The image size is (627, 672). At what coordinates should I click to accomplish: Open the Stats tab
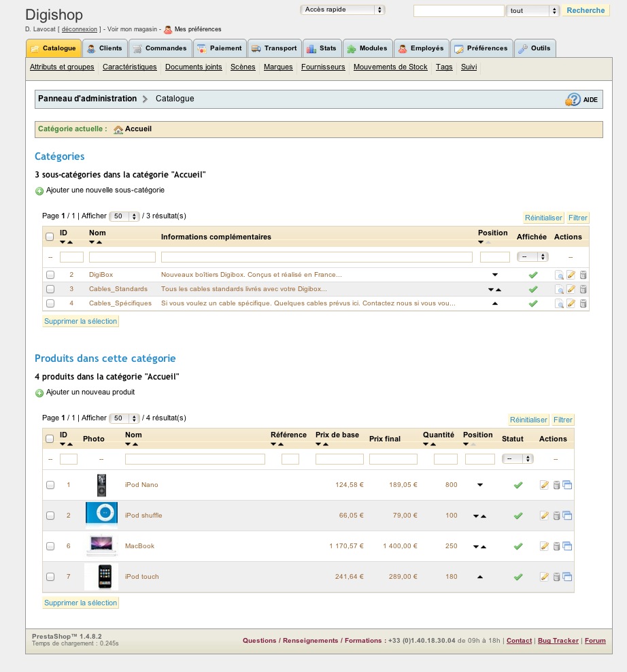[322, 48]
